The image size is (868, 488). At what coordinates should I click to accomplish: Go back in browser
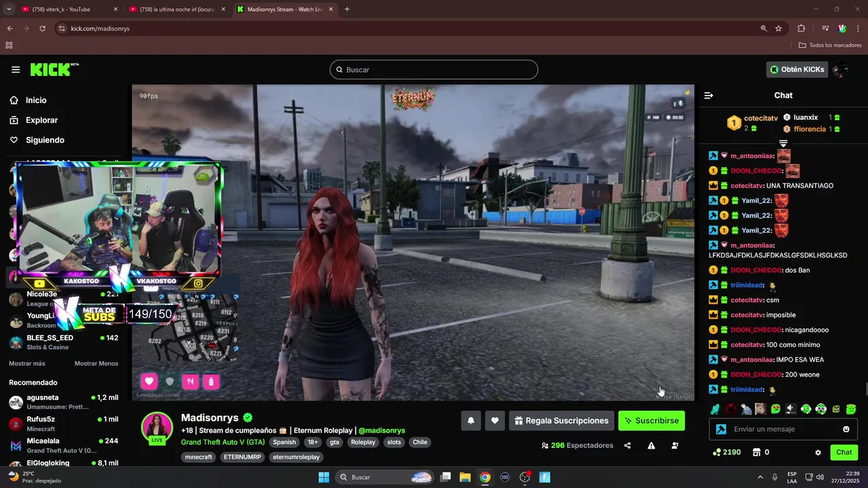pyautogui.click(x=9, y=28)
